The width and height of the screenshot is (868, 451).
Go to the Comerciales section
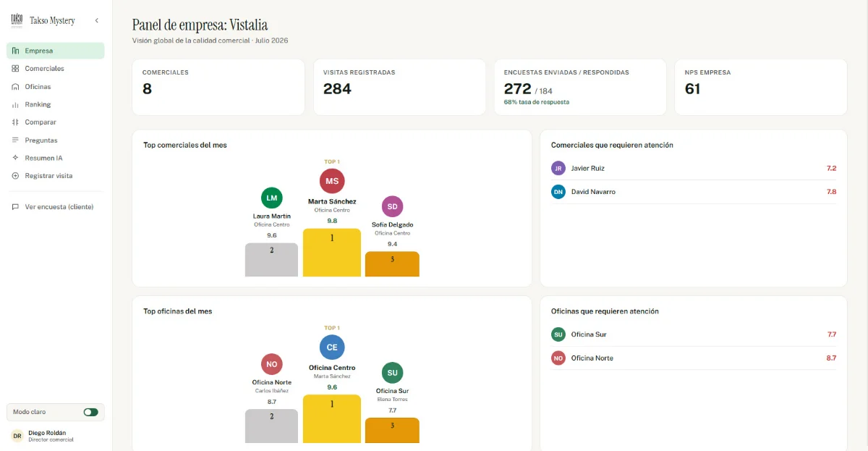[56, 69]
